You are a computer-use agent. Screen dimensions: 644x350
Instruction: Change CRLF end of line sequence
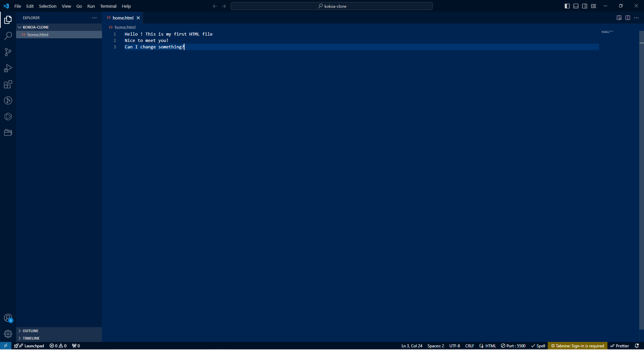tap(470, 346)
